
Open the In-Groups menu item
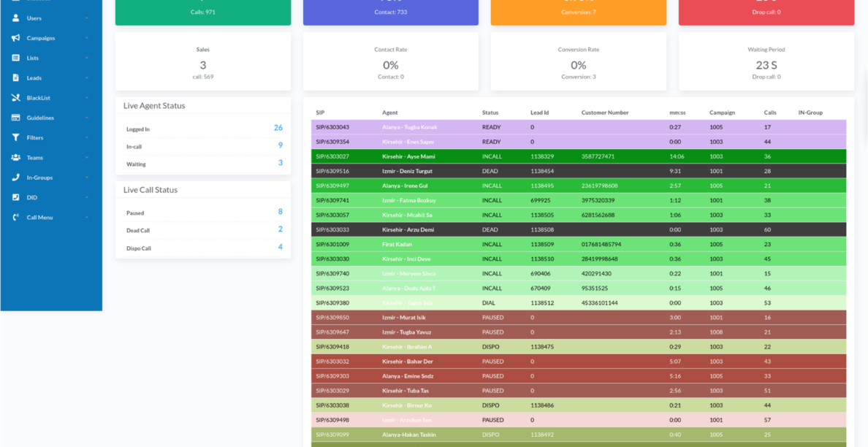39,177
